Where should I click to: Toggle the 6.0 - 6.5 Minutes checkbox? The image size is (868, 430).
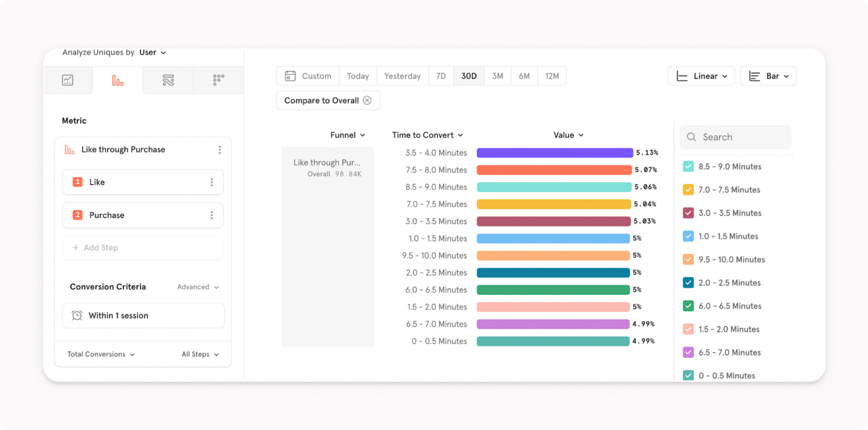(688, 306)
